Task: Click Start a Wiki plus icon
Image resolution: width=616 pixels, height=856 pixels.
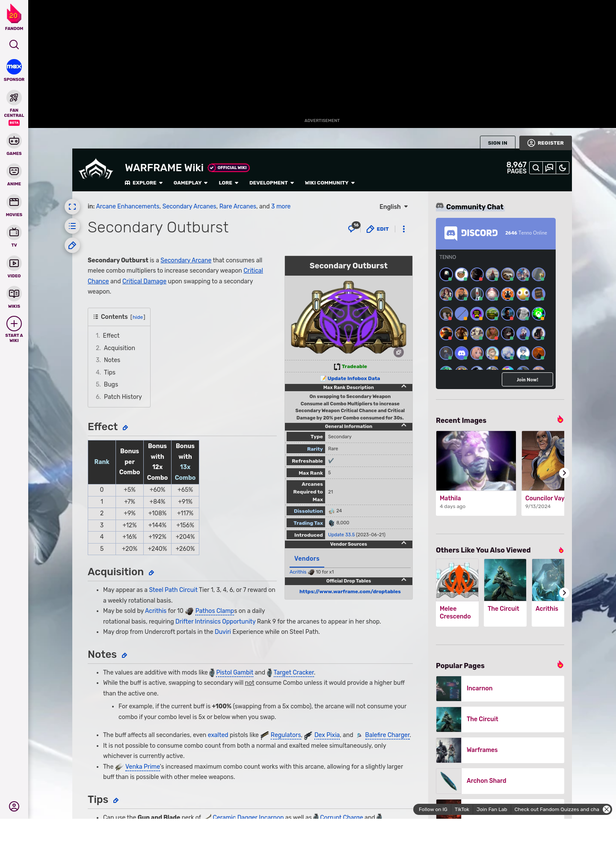Action: (x=14, y=324)
